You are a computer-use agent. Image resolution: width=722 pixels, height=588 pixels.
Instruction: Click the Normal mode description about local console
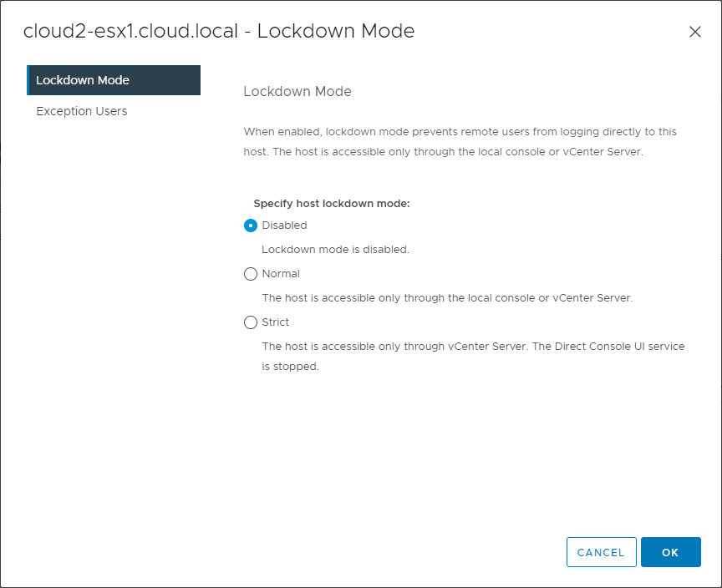pos(447,298)
